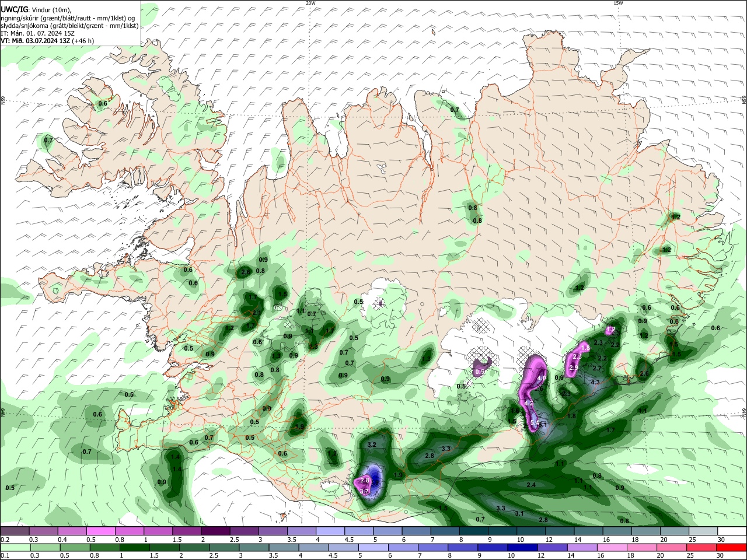Click the palest green 0.1–0.3 swatch in the lower legend row
This screenshot has height=560, width=747.
click(x=15, y=547)
